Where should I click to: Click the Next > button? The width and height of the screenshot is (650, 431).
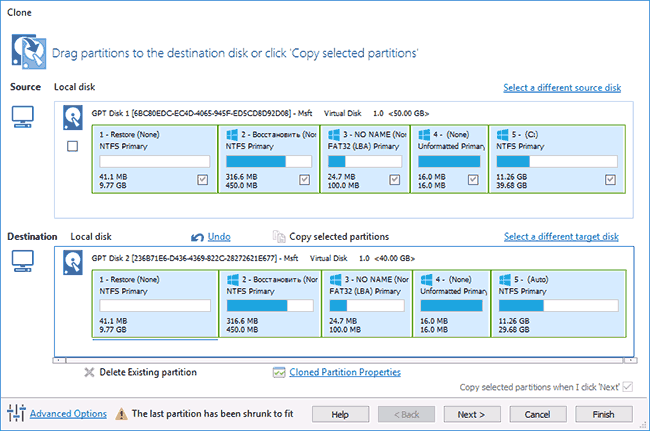pos(472,414)
